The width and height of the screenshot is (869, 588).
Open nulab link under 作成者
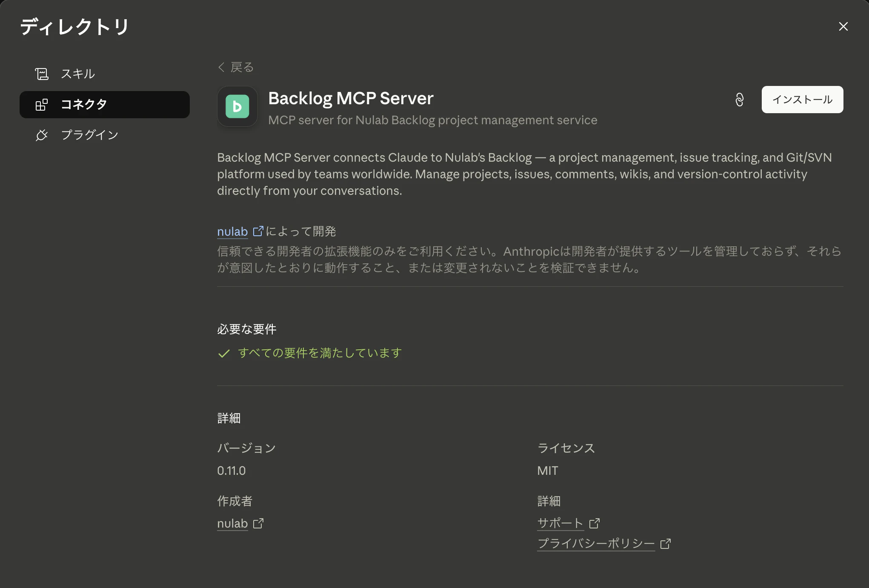[232, 523]
